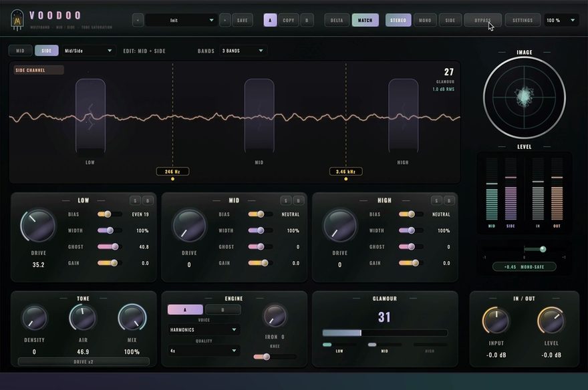Go to next preset arrow
The width and height of the screenshot is (588, 390).
pos(225,20)
